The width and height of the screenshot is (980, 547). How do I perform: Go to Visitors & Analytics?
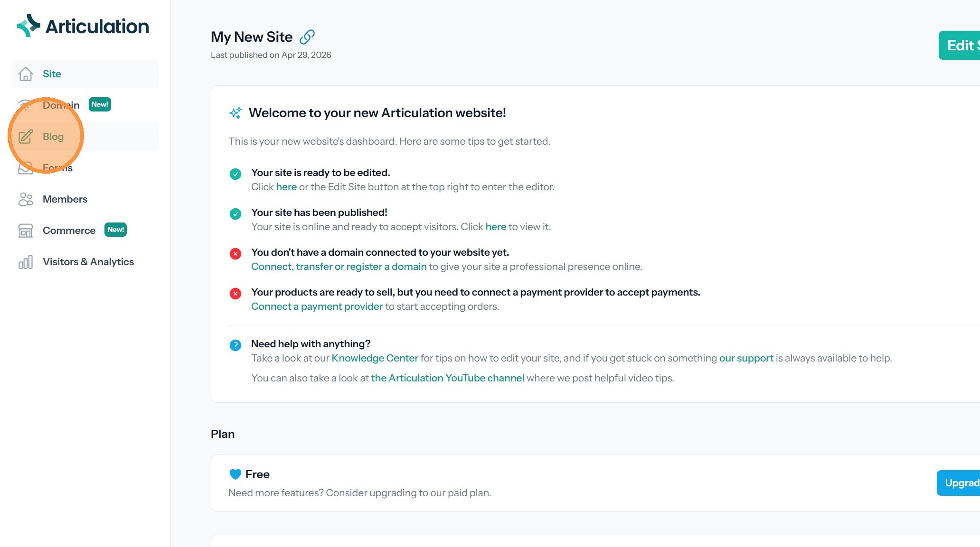click(x=88, y=262)
